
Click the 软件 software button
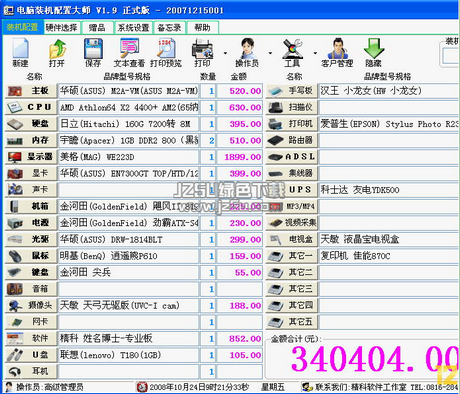click(31, 338)
